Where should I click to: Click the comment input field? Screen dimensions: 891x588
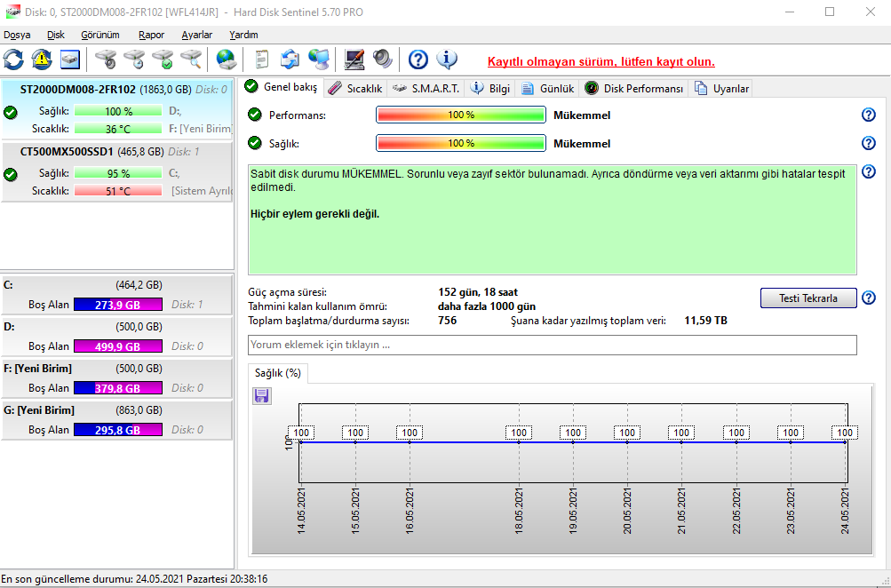[552, 345]
